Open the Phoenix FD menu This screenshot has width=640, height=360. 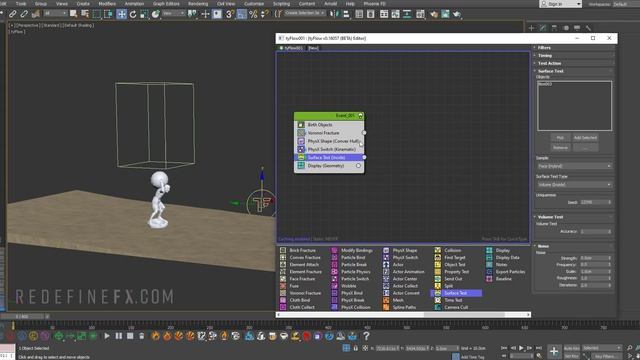click(375, 4)
